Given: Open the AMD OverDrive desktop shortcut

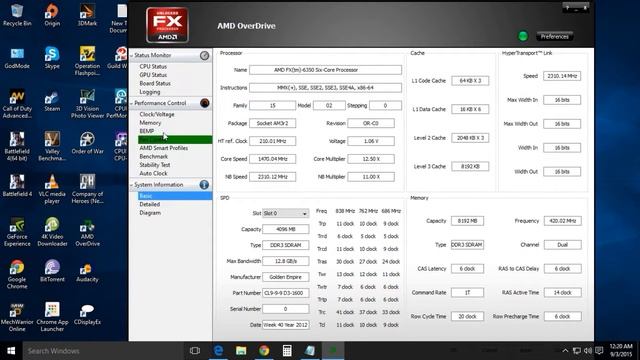Looking at the screenshot, I should 87,232.
